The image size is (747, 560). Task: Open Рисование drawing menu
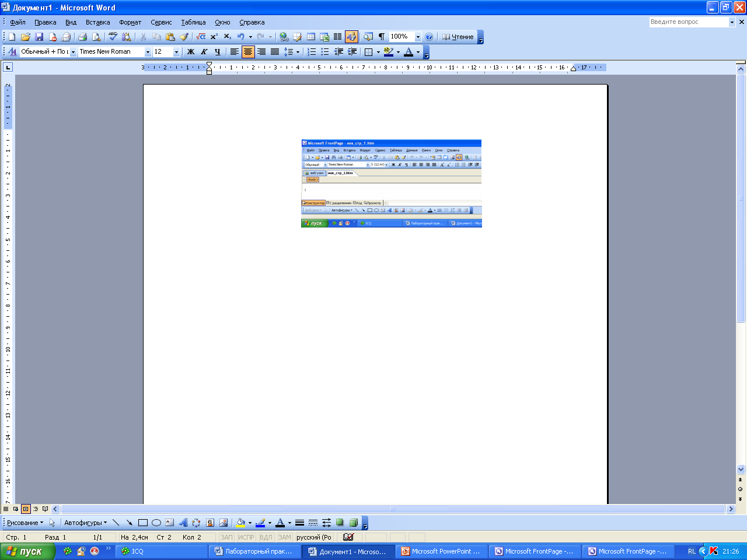pyautogui.click(x=25, y=523)
